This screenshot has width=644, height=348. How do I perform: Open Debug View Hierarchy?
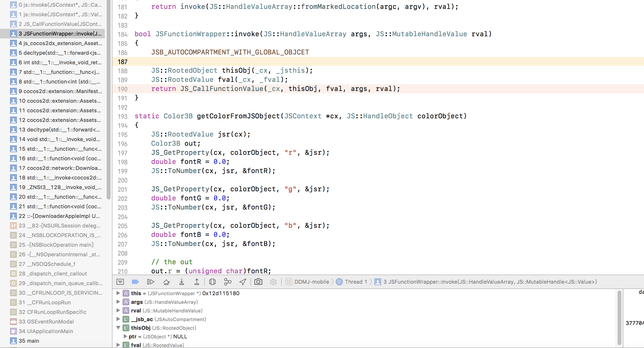(212, 282)
